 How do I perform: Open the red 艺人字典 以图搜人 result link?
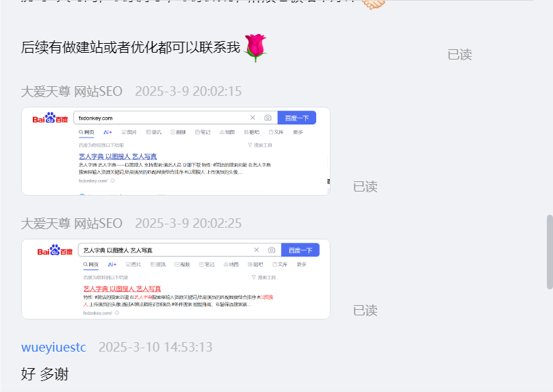coord(122,289)
